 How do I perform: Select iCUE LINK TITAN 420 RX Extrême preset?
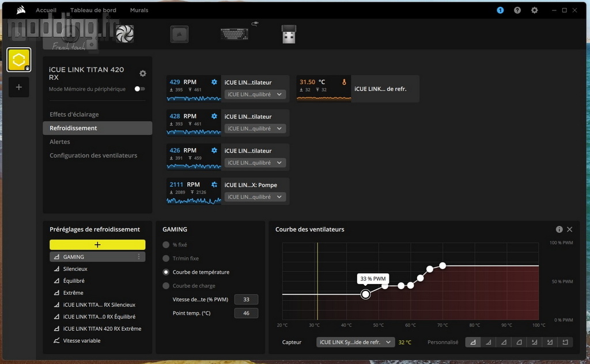coord(97,329)
